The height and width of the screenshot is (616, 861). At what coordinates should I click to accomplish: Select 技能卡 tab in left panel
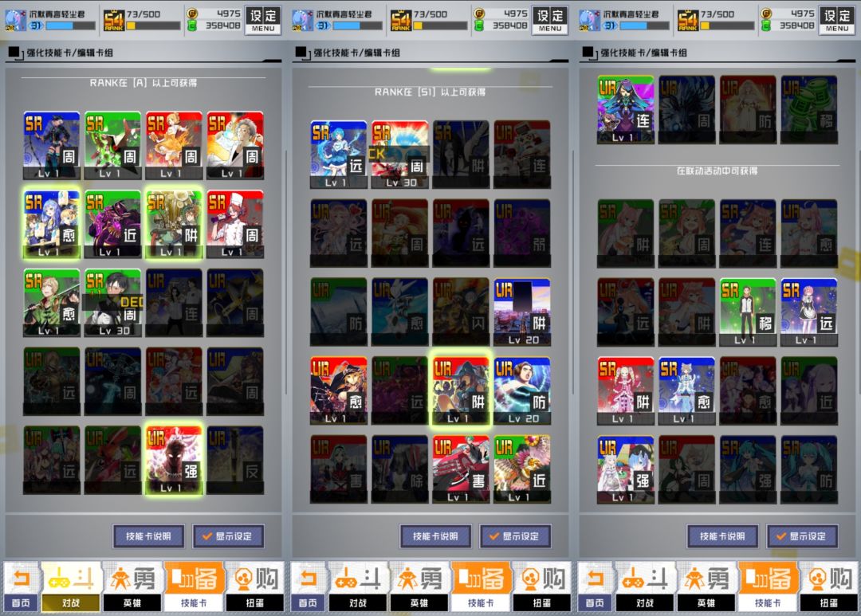[194, 586]
